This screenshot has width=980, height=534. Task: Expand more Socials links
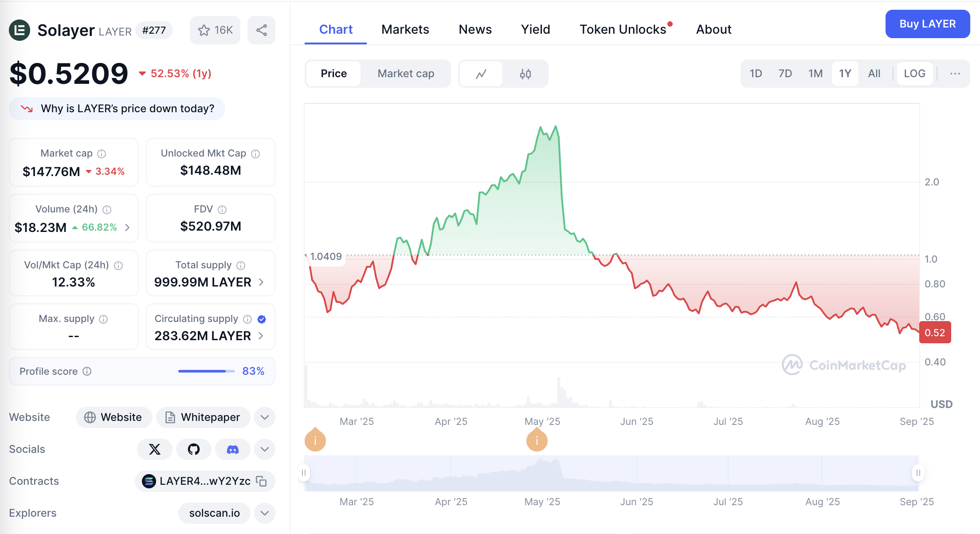coord(265,449)
